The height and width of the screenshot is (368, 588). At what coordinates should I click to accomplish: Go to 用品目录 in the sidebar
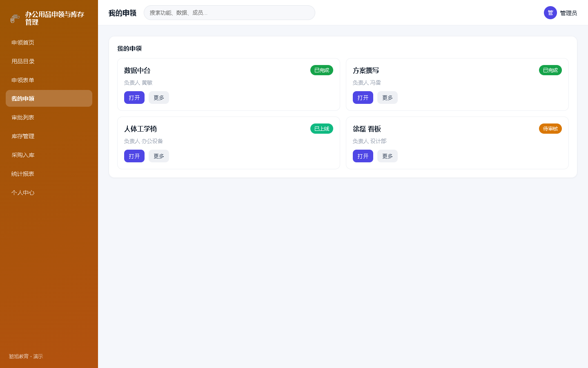(49, 61)
